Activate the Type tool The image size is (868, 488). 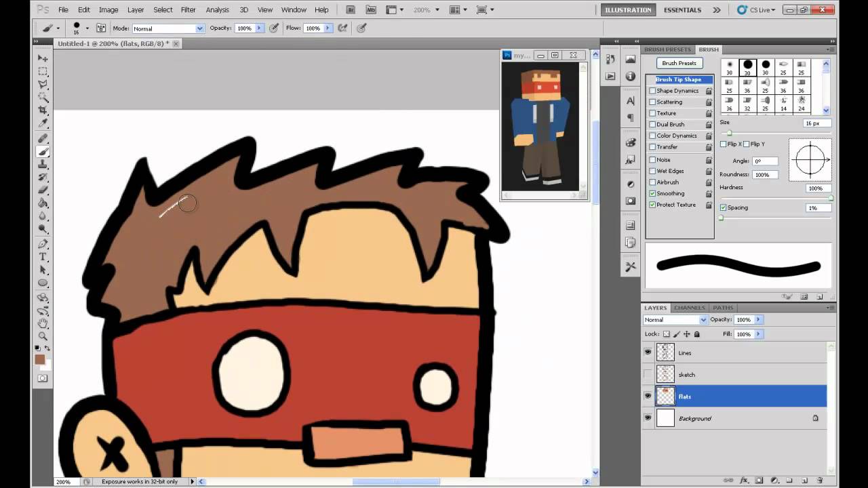point(43,257)
